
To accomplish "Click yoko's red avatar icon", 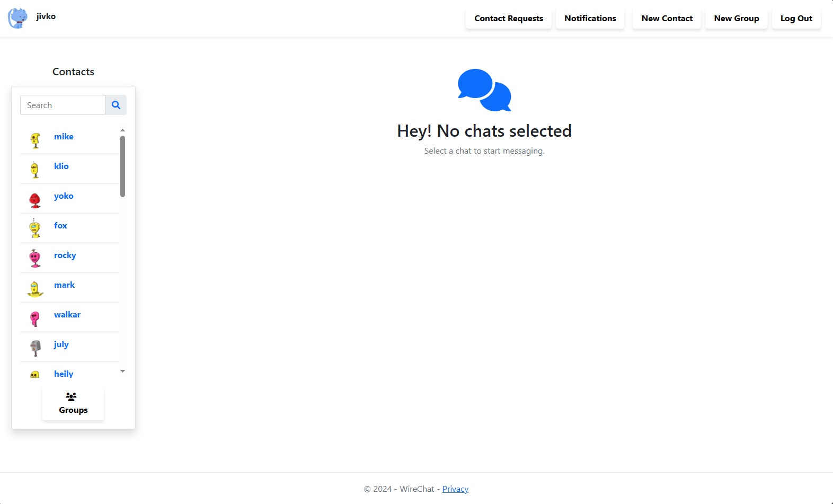I will tap(35, 200).
